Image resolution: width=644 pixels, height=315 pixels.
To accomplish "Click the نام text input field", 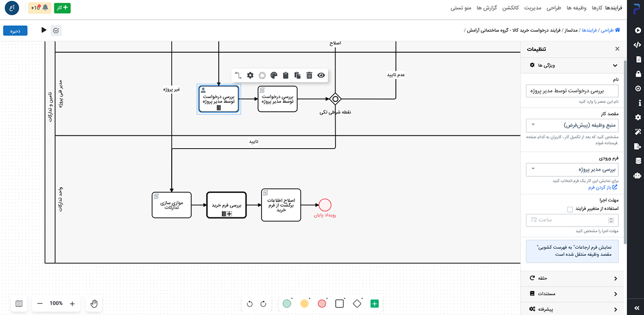I will click(x=572, y=91).
